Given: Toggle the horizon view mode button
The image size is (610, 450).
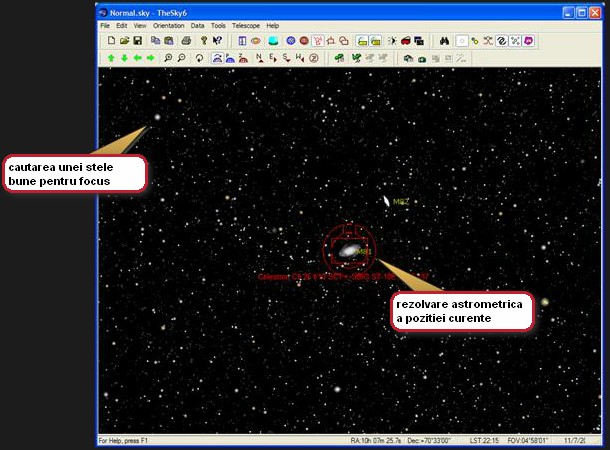Looking at the screenshot, I should click(217, 59).
